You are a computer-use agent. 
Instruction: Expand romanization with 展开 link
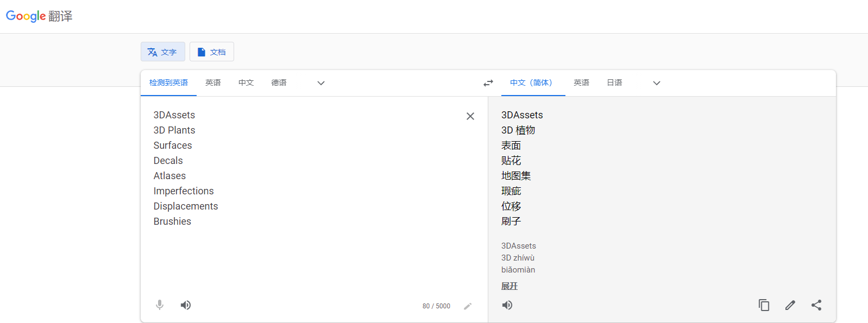coord(509,286)
